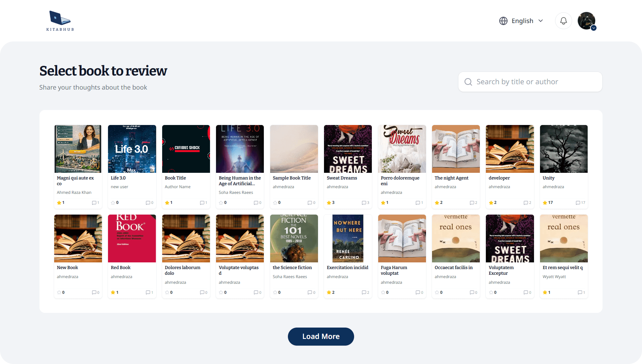This screenshot has height=364, width=642.
Task: Click comment icon on The night Agent
Action: point(472,203)
